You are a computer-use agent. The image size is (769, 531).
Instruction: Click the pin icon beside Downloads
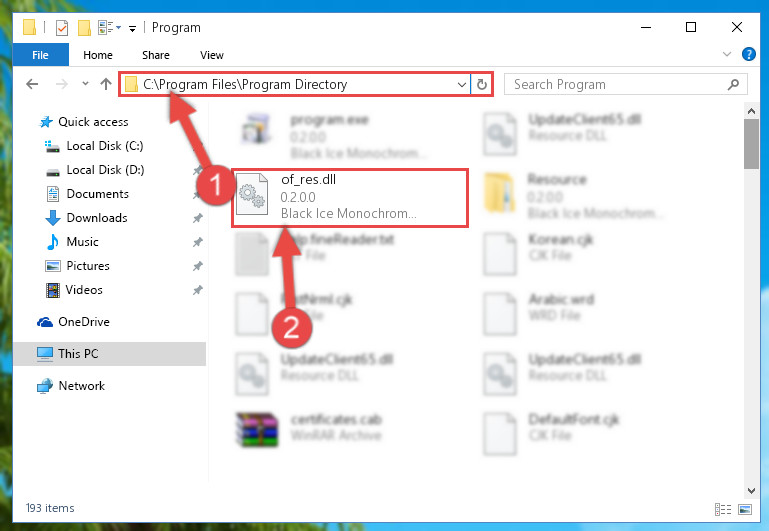click(198, 218)
